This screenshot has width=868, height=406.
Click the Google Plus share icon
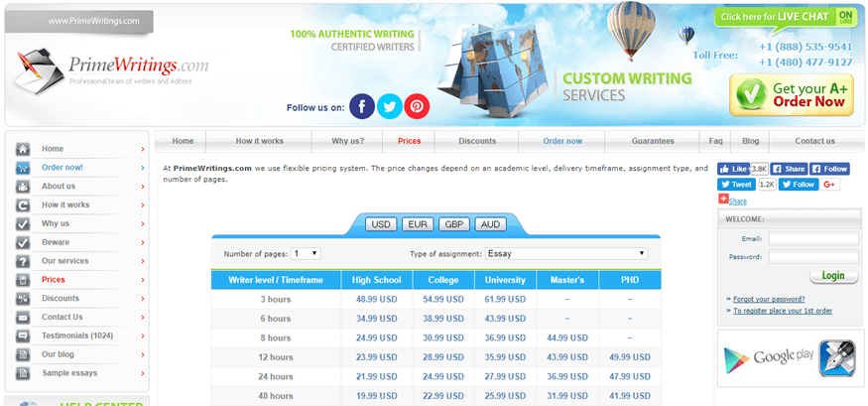point(829,185)
